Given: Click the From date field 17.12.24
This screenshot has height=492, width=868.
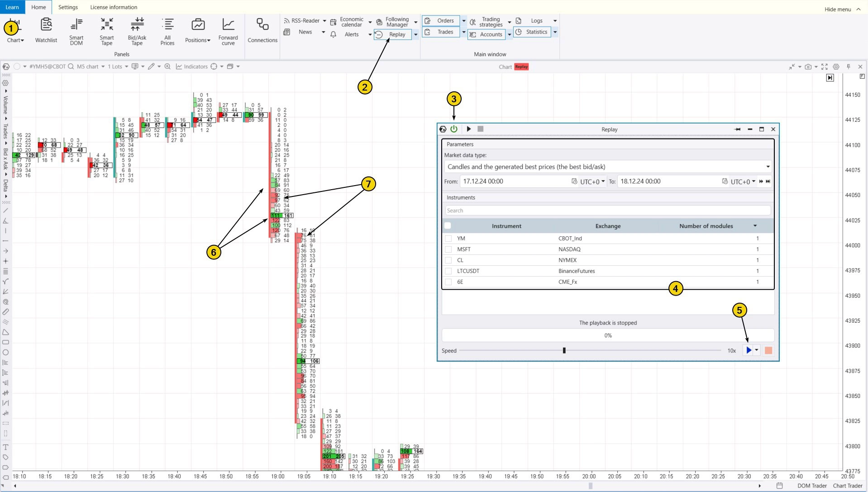Looking at the screenshot, I should [515, 181].
